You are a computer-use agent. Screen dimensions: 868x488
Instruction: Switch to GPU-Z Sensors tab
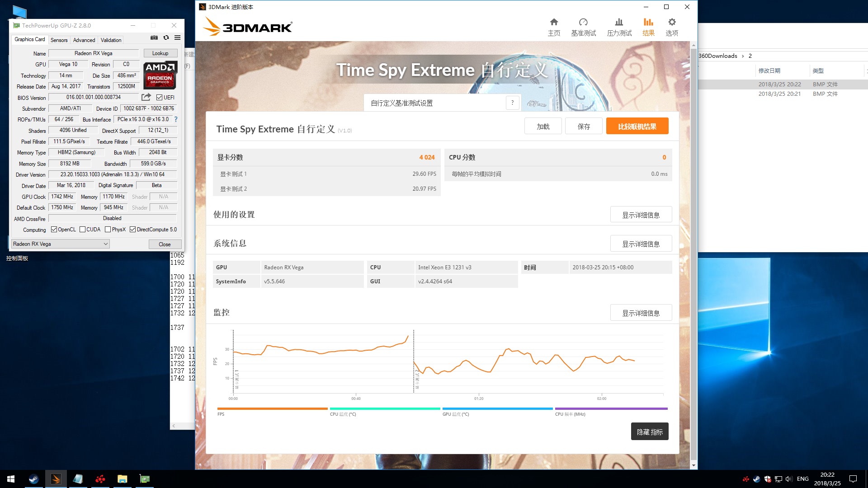pyautogui.click(x=59, y=40)
